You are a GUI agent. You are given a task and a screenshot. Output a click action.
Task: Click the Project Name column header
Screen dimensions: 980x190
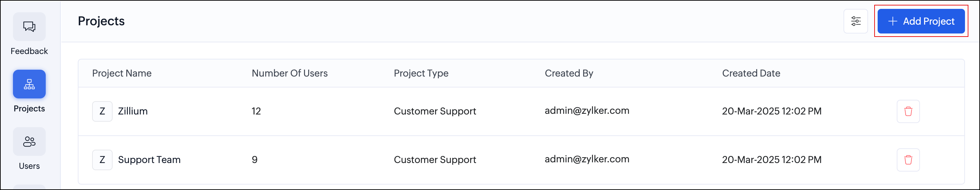[x=122, y=73]
